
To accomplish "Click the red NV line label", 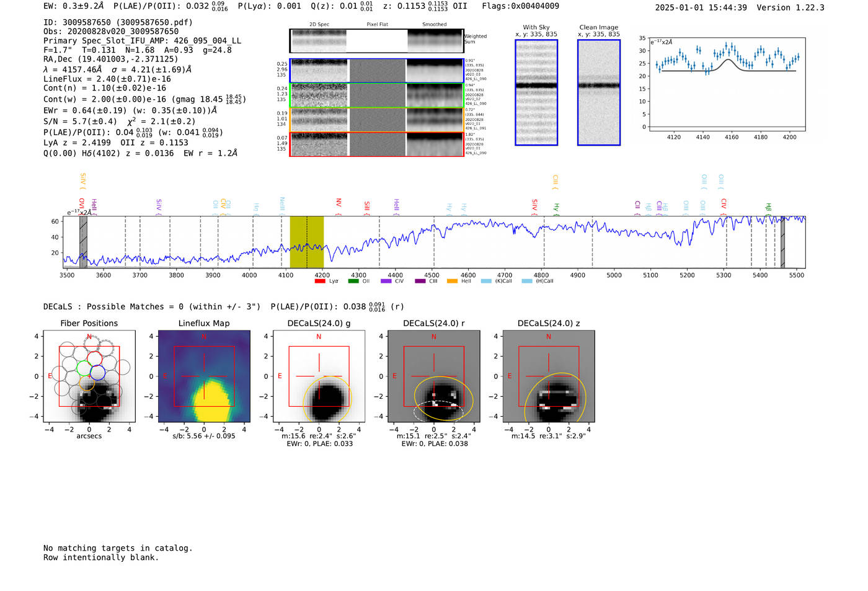I will [x=339, y=205].
